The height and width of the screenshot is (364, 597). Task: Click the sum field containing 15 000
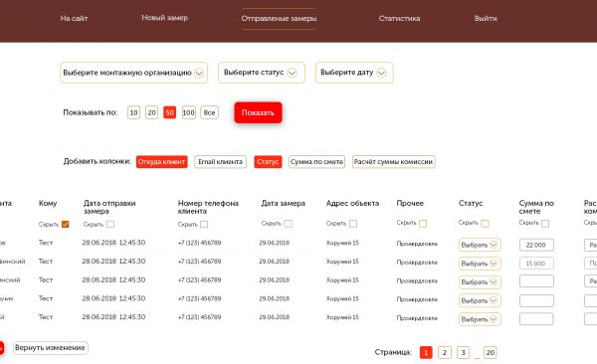[536, 264]
